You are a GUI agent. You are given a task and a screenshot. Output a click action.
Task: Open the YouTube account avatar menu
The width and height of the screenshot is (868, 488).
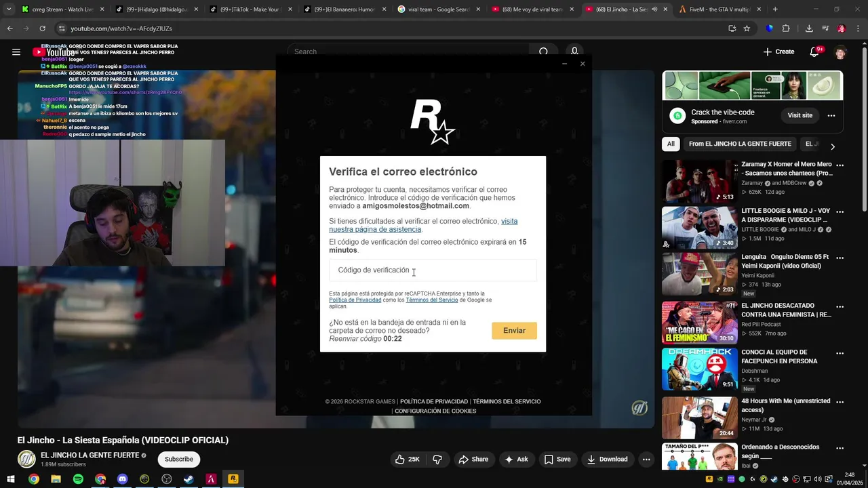click(840, 52)
